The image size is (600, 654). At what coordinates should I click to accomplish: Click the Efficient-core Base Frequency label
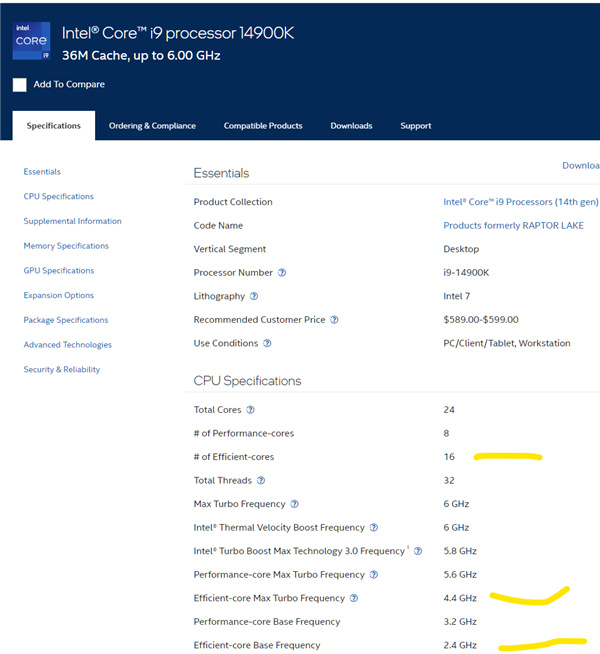[x=257, y=645]
